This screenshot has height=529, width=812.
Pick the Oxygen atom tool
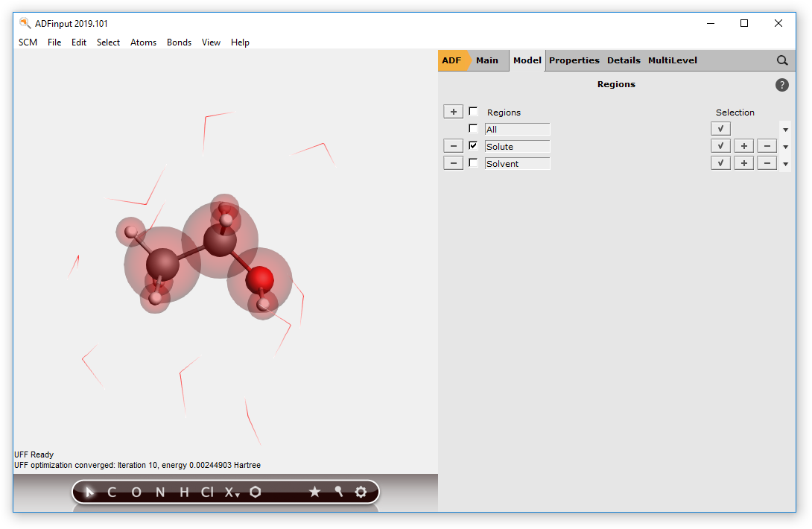pyautogui.click(x=136, y=492)
